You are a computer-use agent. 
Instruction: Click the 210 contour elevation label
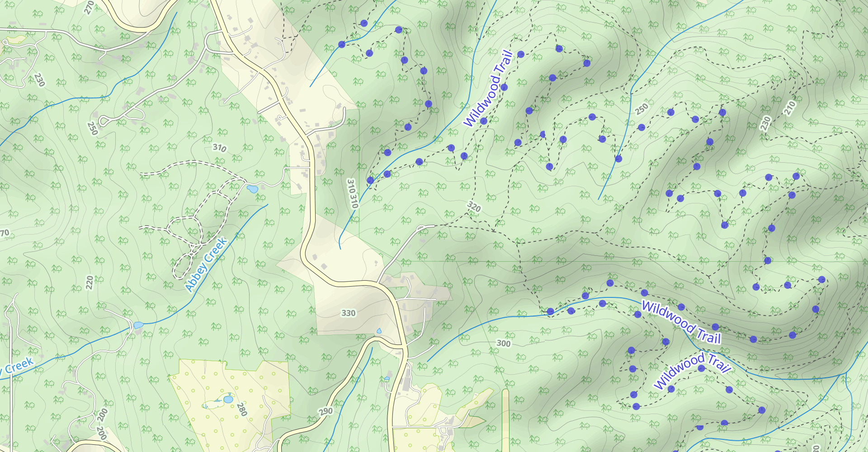tap(789, 108)
